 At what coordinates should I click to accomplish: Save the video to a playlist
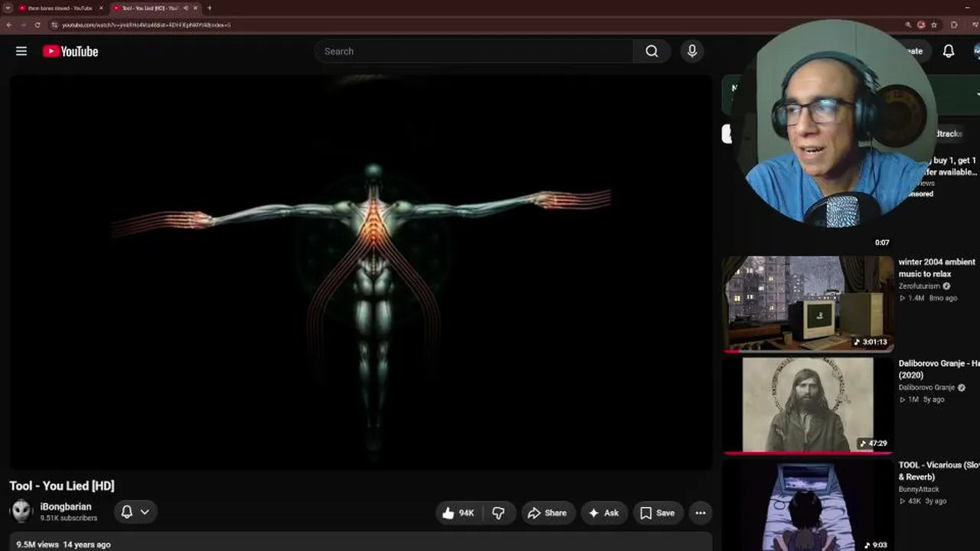(x=658, y=513)
